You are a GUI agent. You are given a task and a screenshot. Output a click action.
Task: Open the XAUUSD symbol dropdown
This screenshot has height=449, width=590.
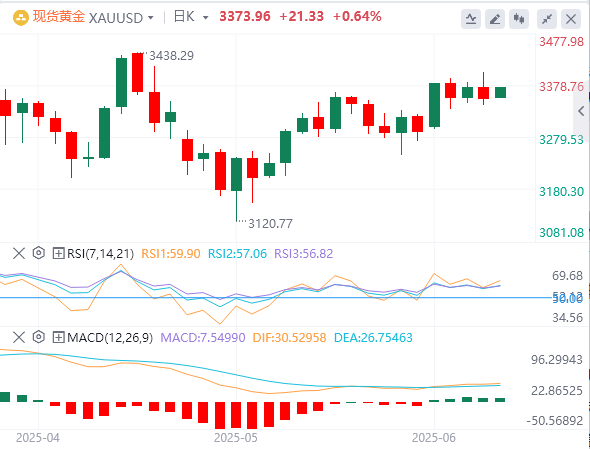pos(151,18)
